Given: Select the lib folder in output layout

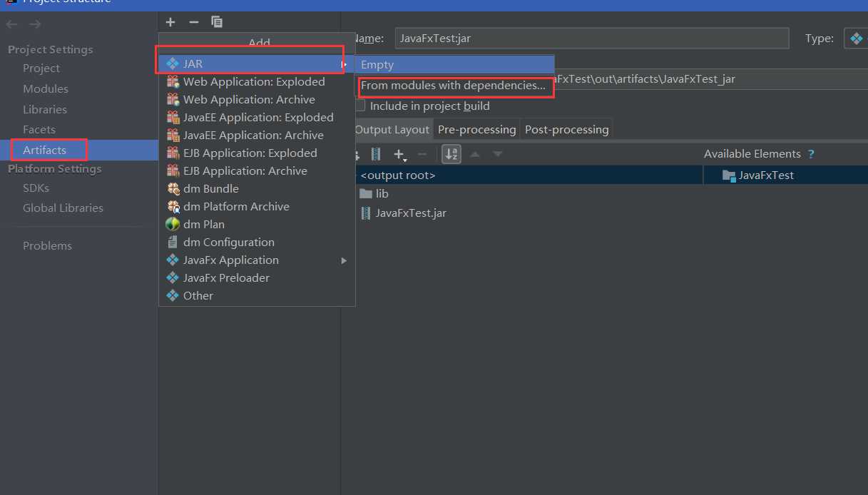Looking at the screenshot, I should pyautogui.click(x=374, y=194).
